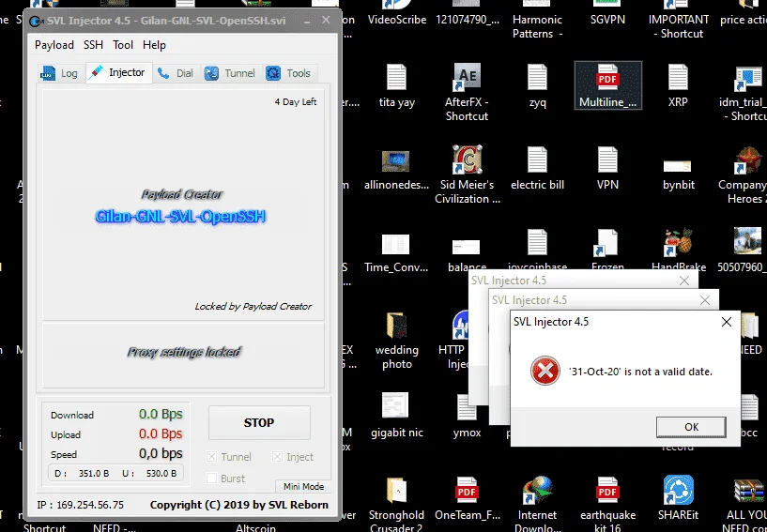Select the wedding photo folder icon
Image resolution: width=767 pixels, height=532 pixels.
(x=397, y=341)
